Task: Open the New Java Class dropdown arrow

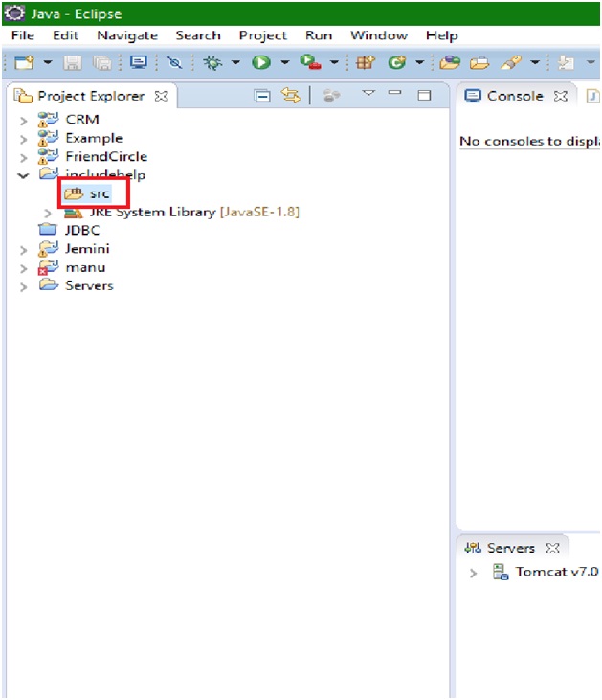Action: (419, 62)
